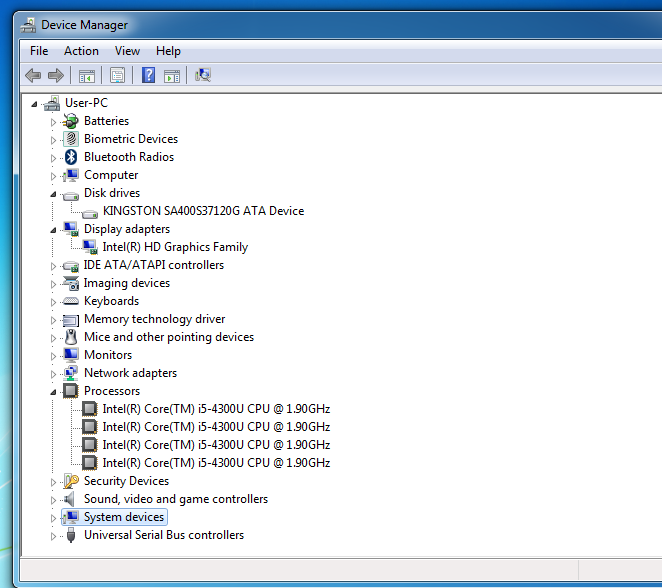
Task: Click the Display adapters category icon
Action: (71, 229)
